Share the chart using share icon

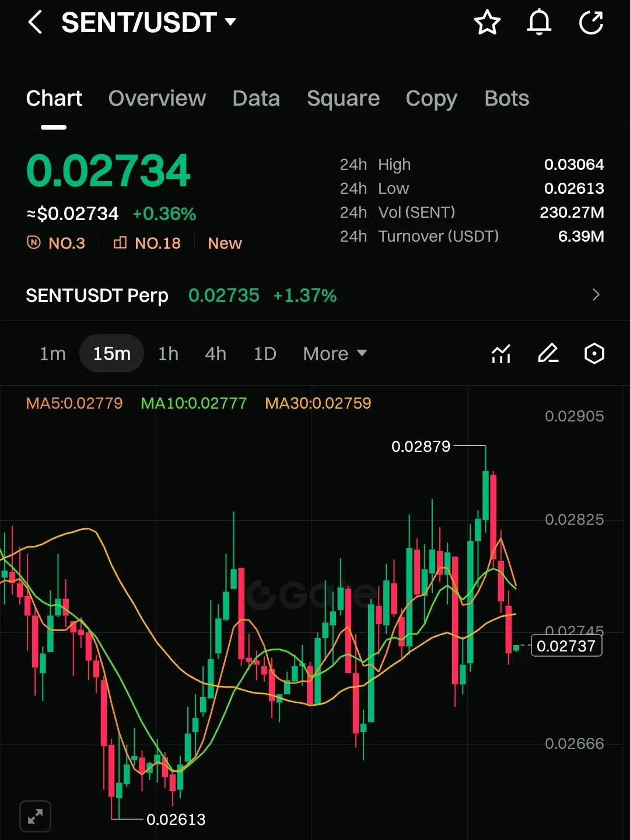click(x=591, y=23)
